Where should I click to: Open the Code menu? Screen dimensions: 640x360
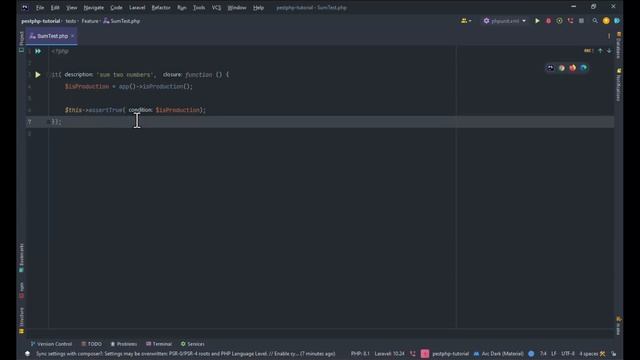click(x=116, y=7)
